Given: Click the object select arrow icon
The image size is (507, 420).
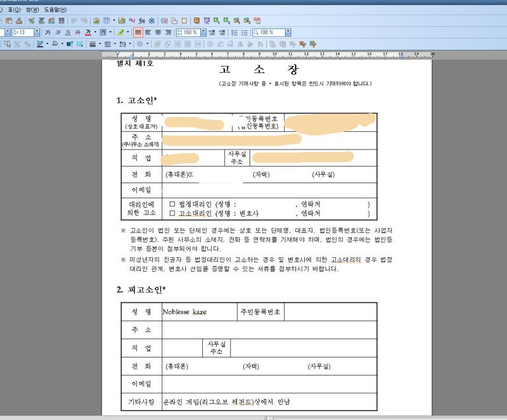Looking at the screenshot, I should coord(8,44).
